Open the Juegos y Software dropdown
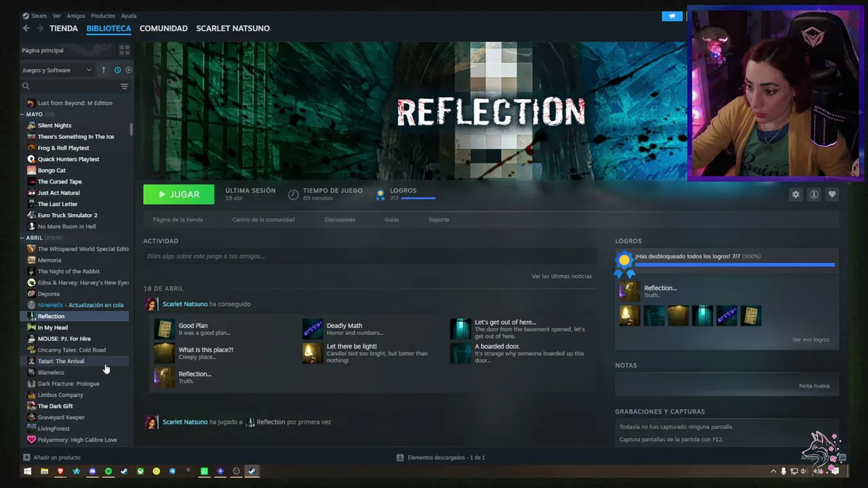The height and width of the screenshot is (488, 868). pos(56,70)
